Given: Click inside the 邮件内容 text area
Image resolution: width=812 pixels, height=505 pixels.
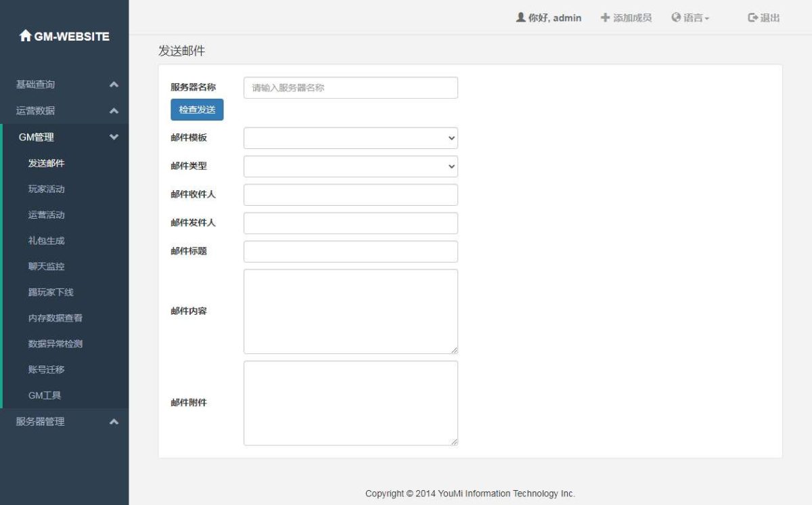Looking at the screenshot, I should 351,311.
